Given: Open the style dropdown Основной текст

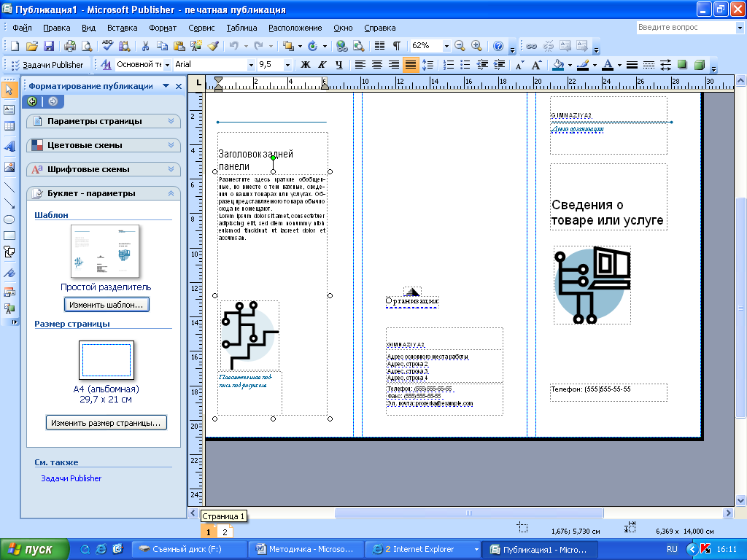Looking at the screenshot, I should (x=167, y=65).
